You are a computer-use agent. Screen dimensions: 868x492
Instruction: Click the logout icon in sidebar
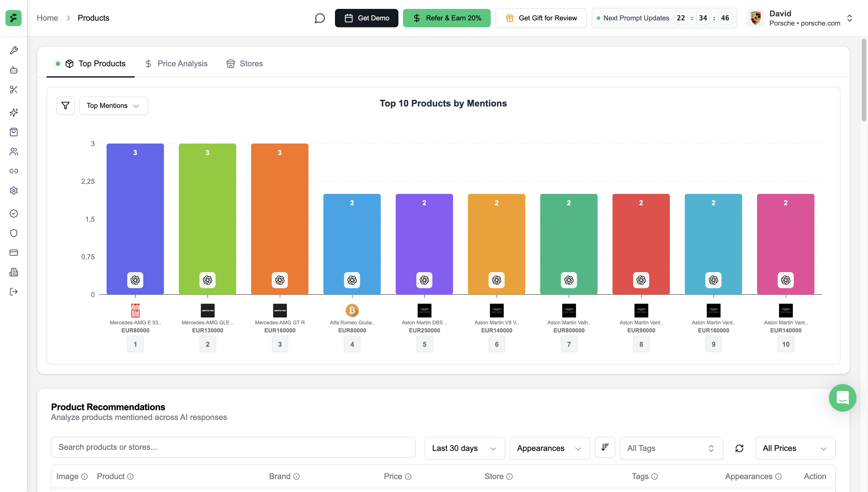pos(13,292)
